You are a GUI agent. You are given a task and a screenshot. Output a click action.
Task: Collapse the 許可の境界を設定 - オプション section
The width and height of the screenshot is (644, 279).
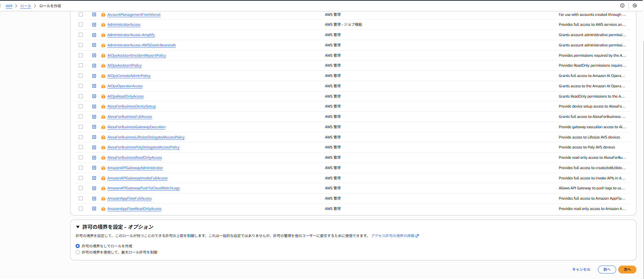click(78, 227)
